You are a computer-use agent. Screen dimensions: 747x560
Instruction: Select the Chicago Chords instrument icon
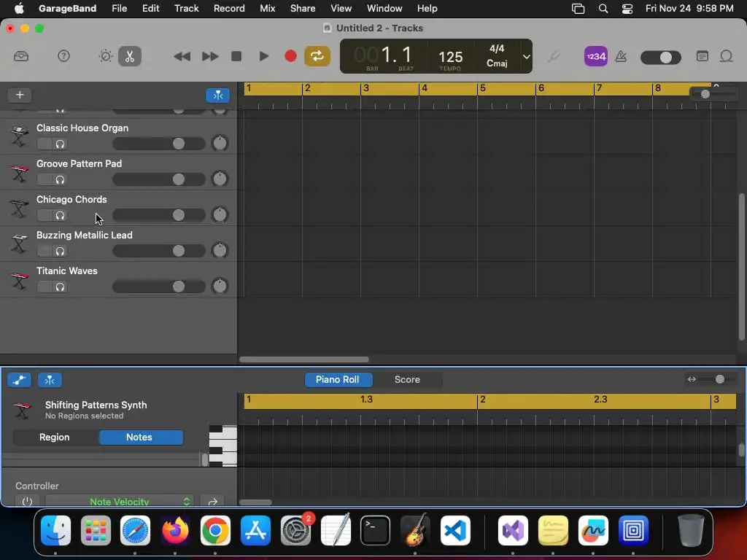click(19, 208)
